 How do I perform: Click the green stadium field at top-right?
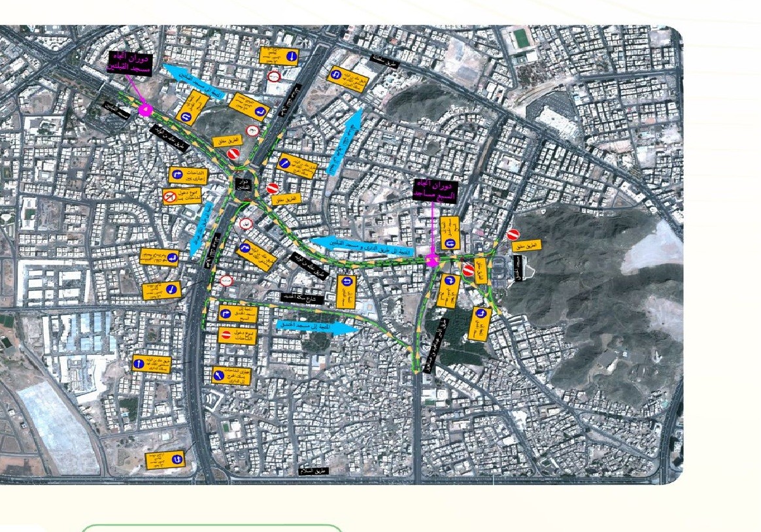point(521,38)
